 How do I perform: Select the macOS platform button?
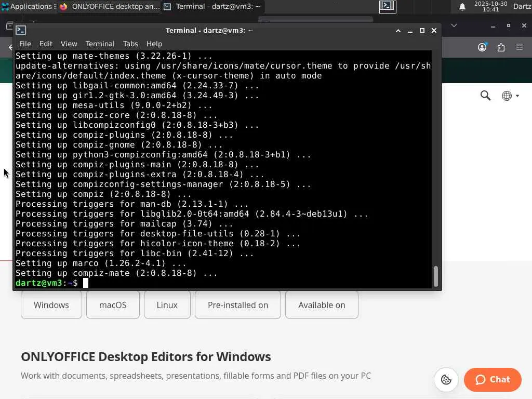coord(113,304)
